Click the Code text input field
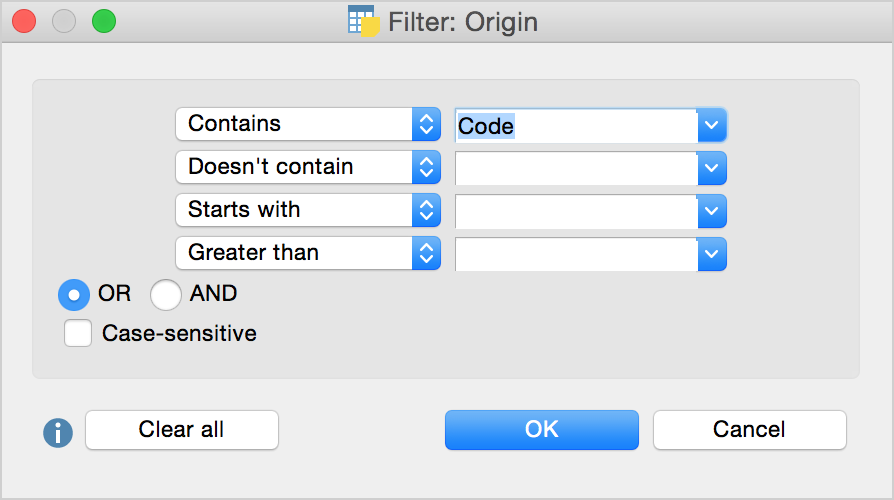Screen dimensions: 894x500 tap(575, 126)
